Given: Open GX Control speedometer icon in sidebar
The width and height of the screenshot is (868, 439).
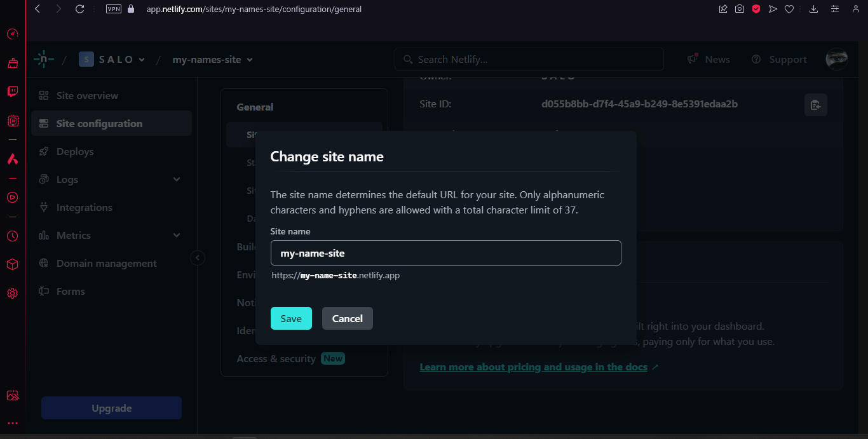Looking at the screenshot, I should (12, 34).
